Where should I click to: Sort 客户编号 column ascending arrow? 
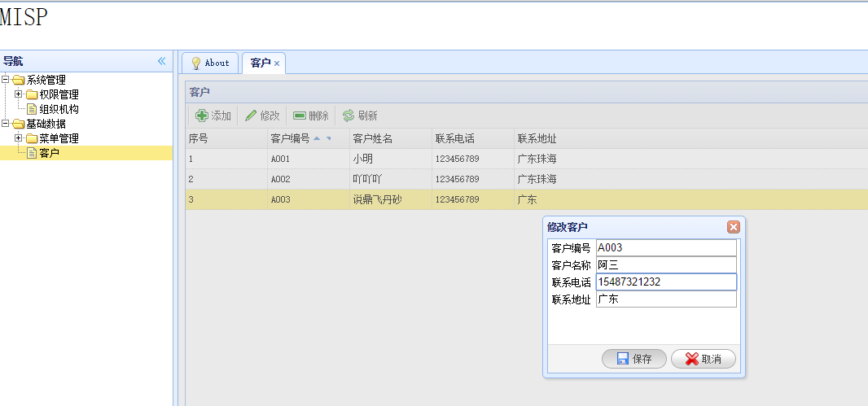pyautogui.click(x=317, y=138)
